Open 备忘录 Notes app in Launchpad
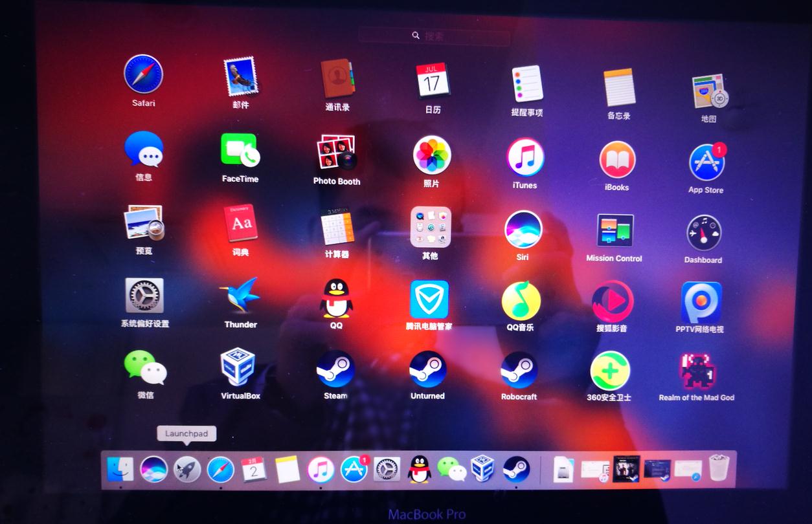 click(619, 87)
